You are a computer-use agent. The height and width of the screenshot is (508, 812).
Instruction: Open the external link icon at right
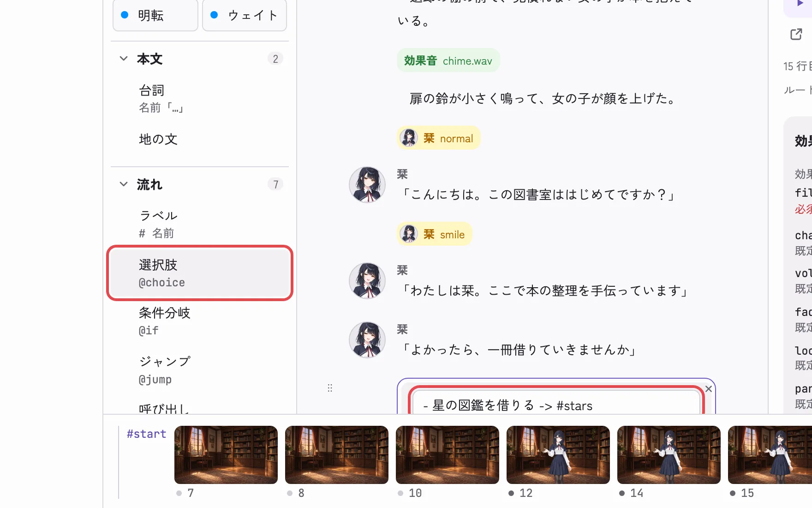796,34
